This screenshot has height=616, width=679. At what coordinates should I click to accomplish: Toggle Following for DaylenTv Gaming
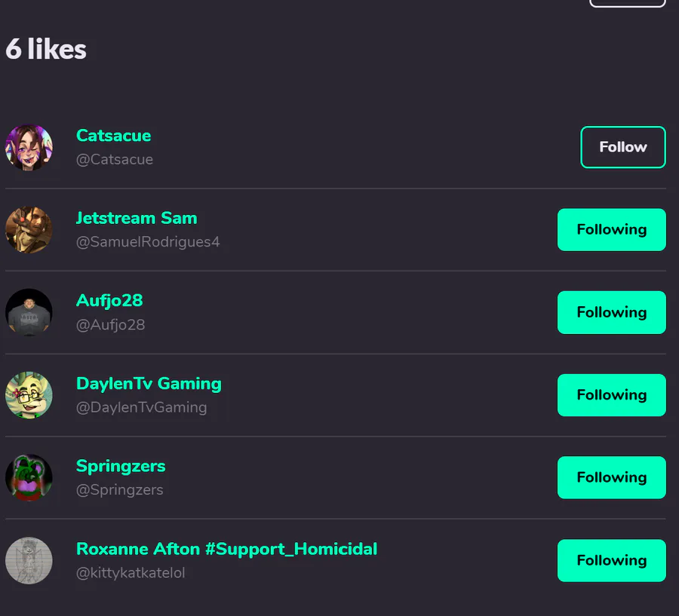(x=611, y=395)
